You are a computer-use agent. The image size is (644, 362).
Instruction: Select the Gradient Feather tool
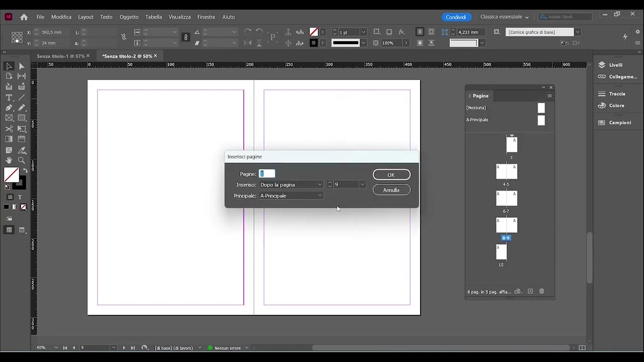tap(22, 139)
